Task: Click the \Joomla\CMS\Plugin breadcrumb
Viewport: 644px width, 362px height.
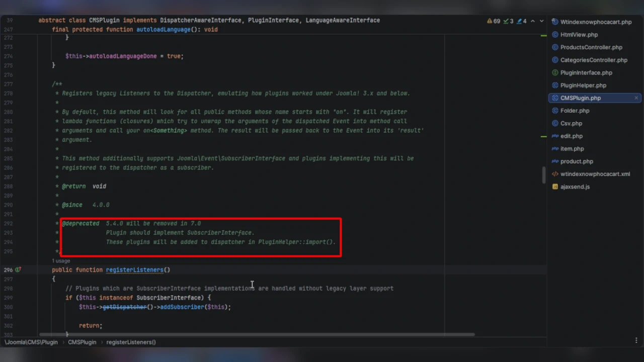Action: tap(31, 342)
